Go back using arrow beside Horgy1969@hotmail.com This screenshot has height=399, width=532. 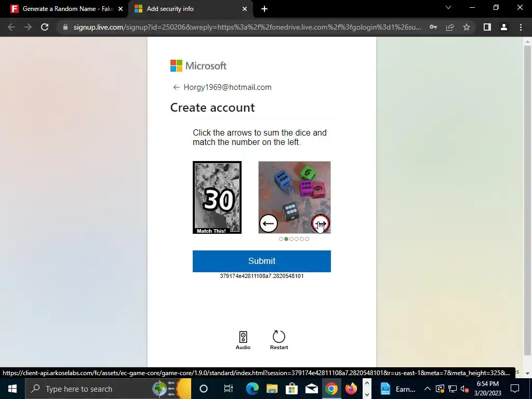click(176, 87)
